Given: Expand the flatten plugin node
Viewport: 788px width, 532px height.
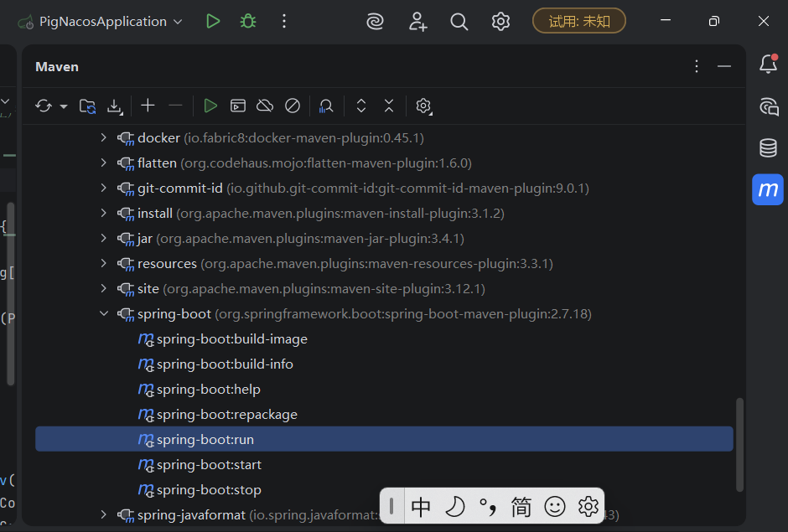Looking at the screenshot, I should point(103,163).
